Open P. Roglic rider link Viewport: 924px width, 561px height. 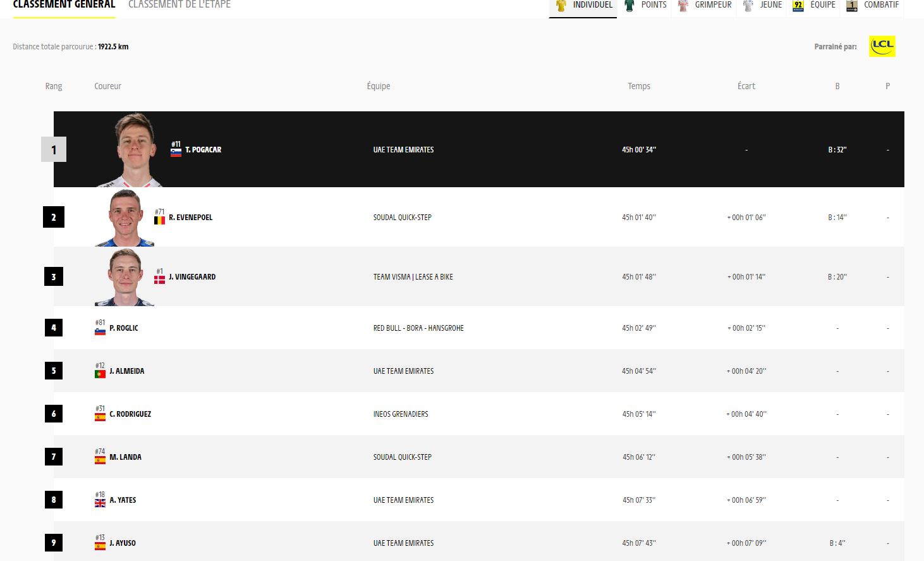(x=124, y=328)
